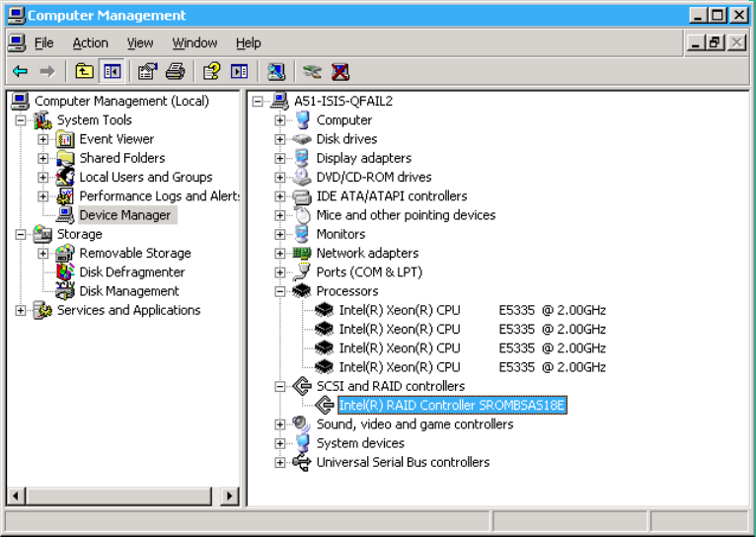Click the Event Viewer icon in tree
The height and width of the screenshot is (537, 756).
(x=64, y=139)
